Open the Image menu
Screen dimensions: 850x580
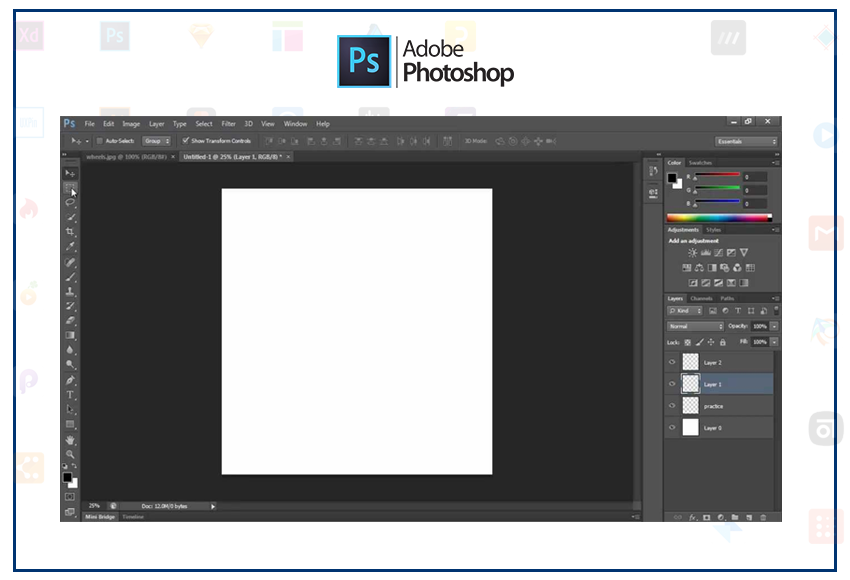(x=131, y=124)
